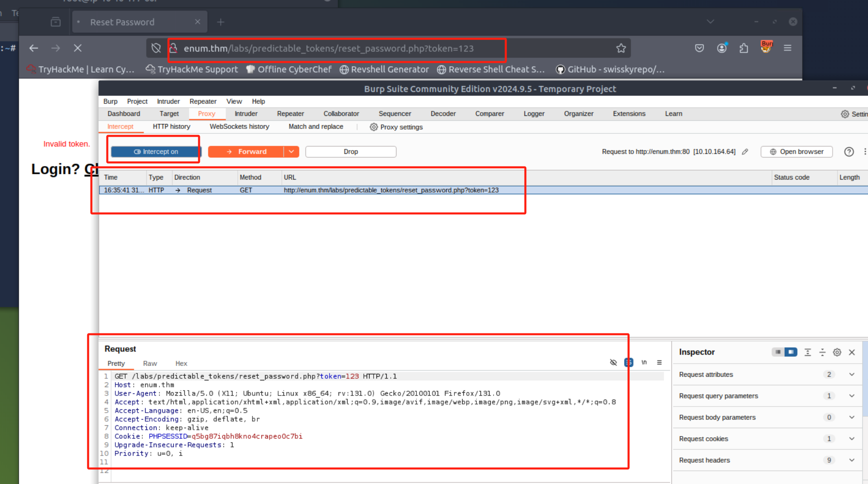
Task: Open Inspector settings gear icon
Action: 837,352
